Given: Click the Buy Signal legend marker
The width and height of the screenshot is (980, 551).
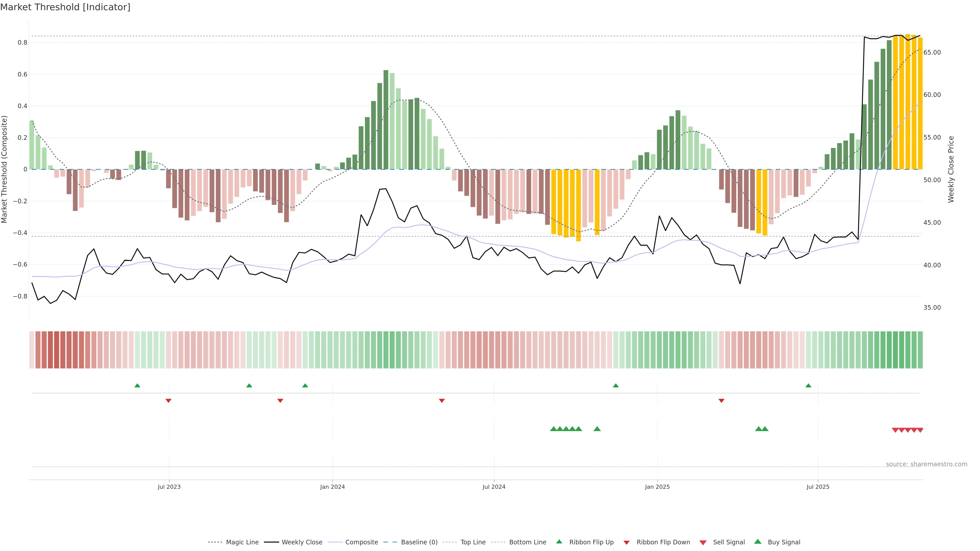Looking at the screenshot, I should click(757, 542).
